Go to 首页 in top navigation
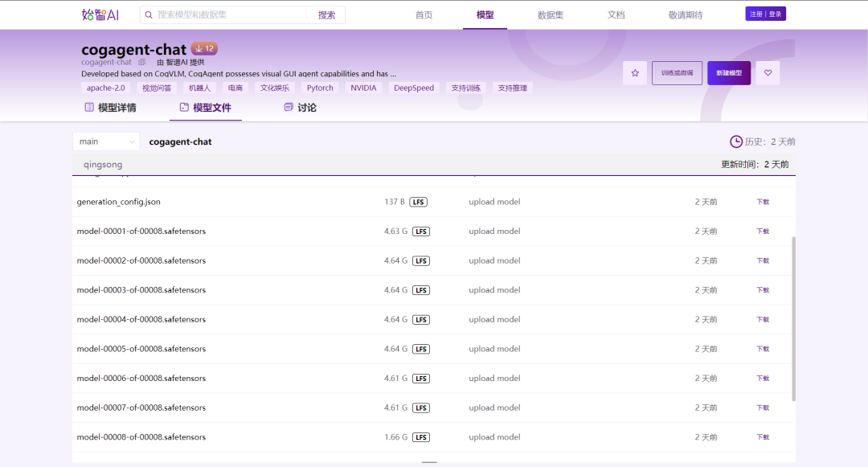This screenshot has height=467, width=868. (424, 15)
